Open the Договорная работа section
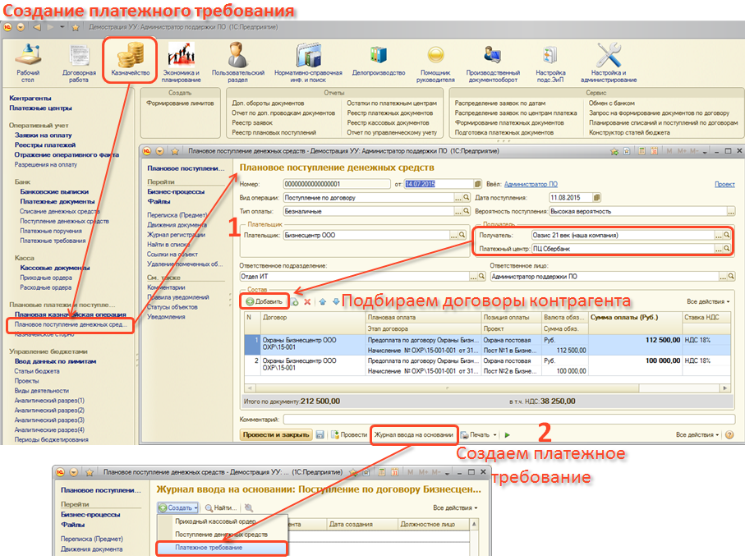Screen dimensions: 745x560 point(79,62)
